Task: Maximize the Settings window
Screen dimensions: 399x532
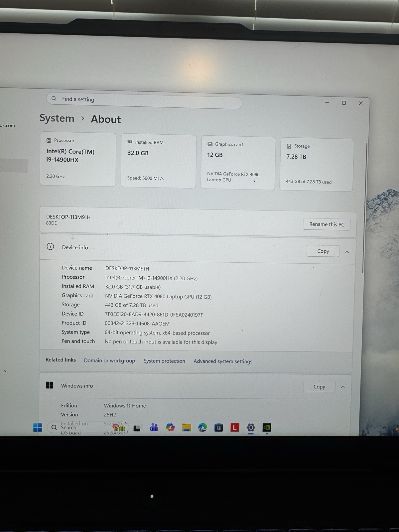Action: coord(344,103)
